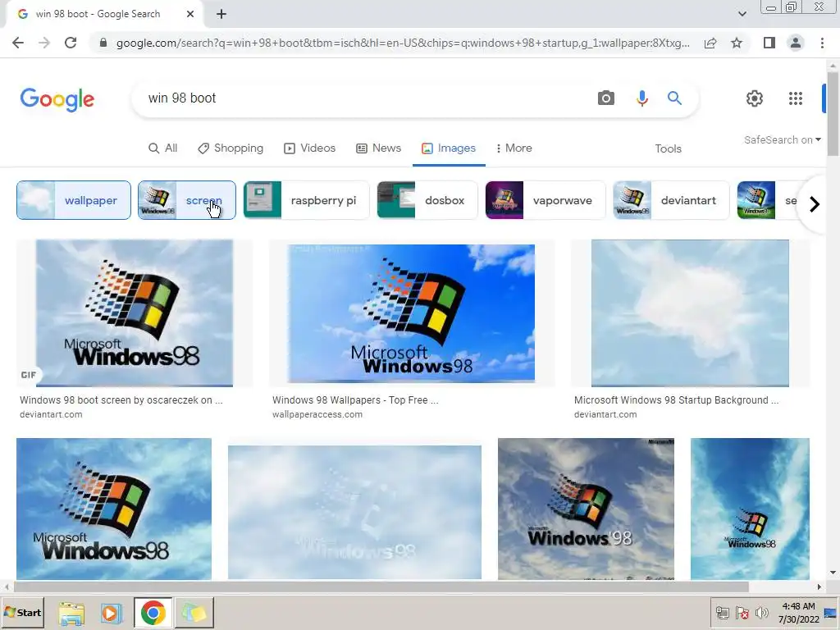
Task: Toggle the wallpaper filter chip
Action: tap(73, 200)
